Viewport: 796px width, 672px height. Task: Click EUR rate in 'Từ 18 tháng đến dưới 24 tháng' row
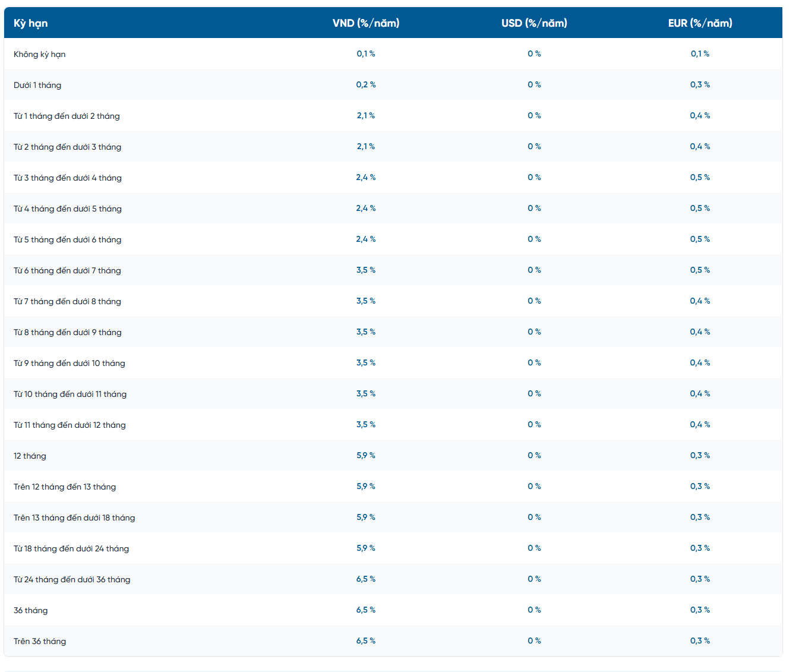click(x=700, y=548)
